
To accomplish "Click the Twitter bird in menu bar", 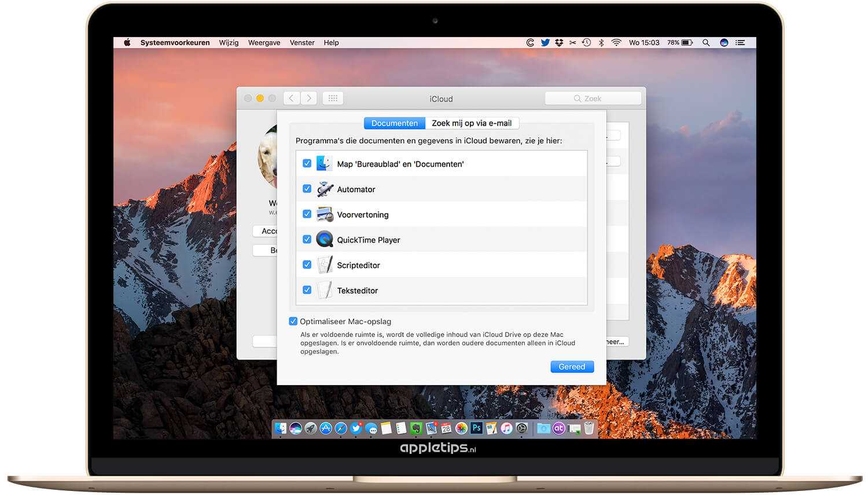I will [545, 43].
